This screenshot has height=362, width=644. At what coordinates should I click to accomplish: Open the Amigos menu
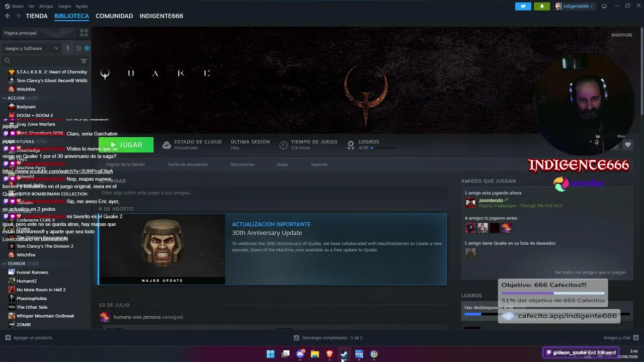[46, 7]
